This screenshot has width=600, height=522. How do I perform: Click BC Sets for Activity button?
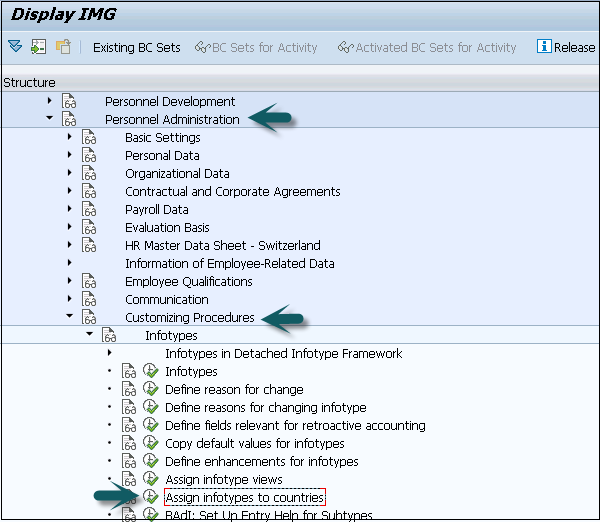256,47
